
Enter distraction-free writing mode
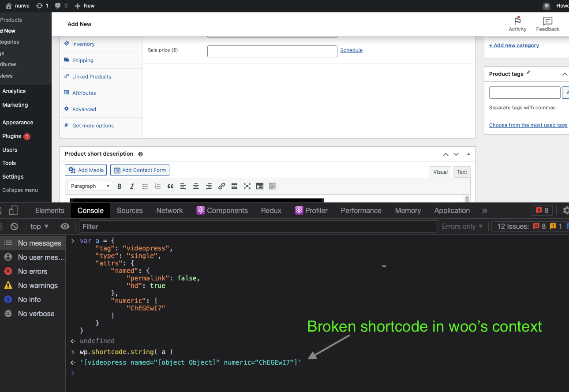coord(247,186)
